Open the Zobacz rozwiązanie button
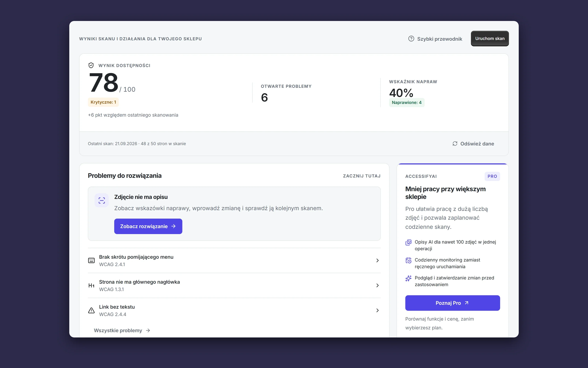 (x=148, y=226)
